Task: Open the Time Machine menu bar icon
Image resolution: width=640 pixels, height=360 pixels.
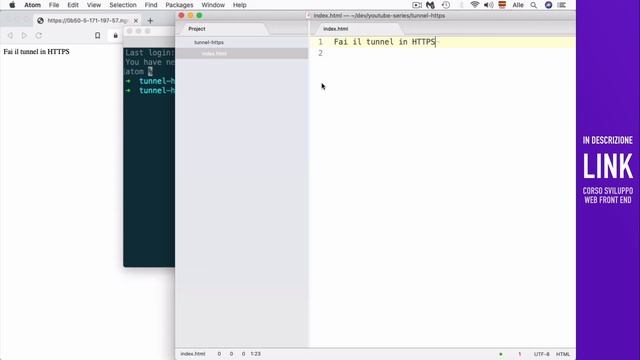Action: [446, 5]
